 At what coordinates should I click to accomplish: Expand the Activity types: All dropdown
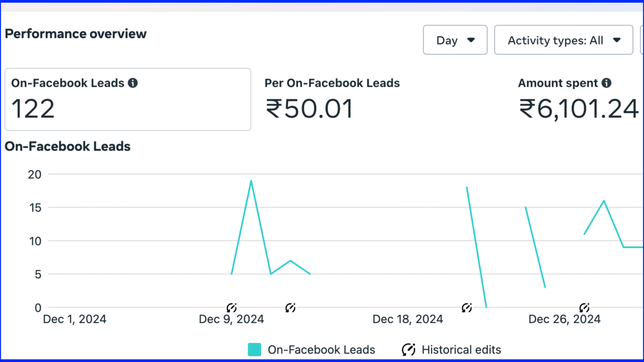tap(563, 40)
